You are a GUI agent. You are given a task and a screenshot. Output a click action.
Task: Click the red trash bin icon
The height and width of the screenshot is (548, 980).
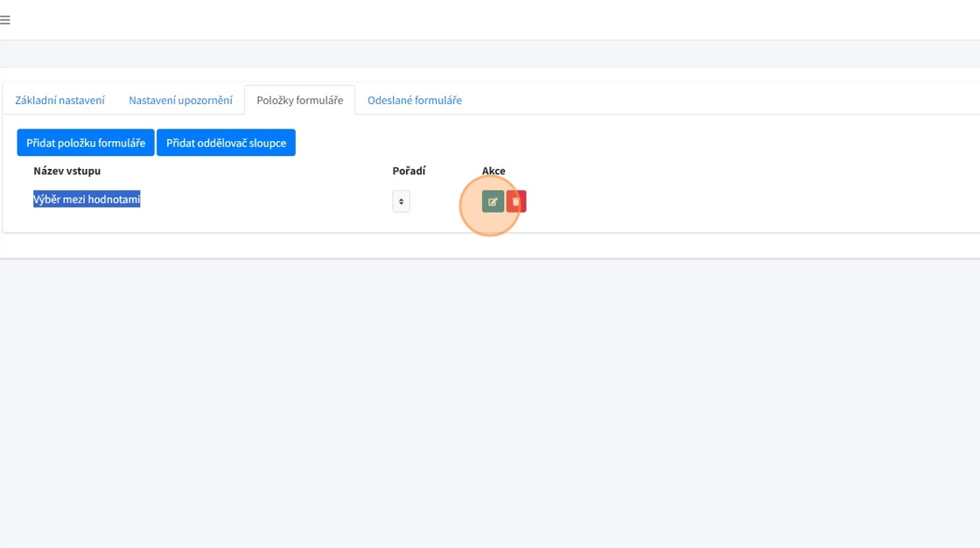pos(516,202)
